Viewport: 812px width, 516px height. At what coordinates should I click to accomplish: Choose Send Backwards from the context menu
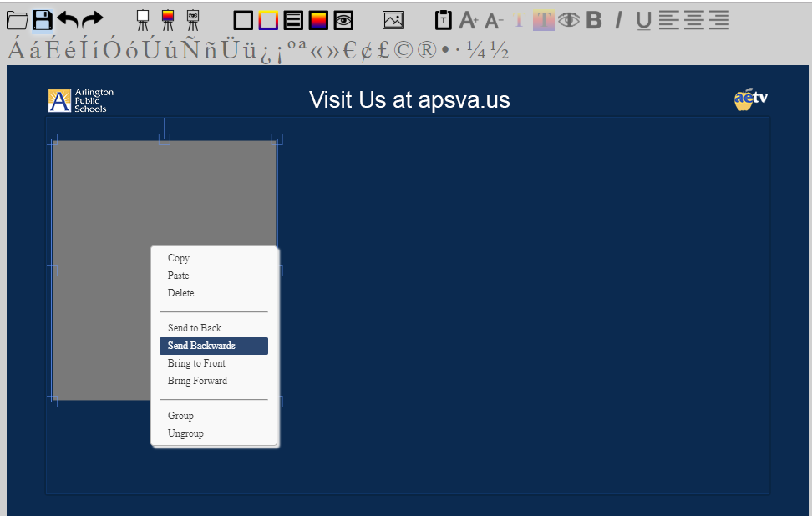tap(201, 345)
